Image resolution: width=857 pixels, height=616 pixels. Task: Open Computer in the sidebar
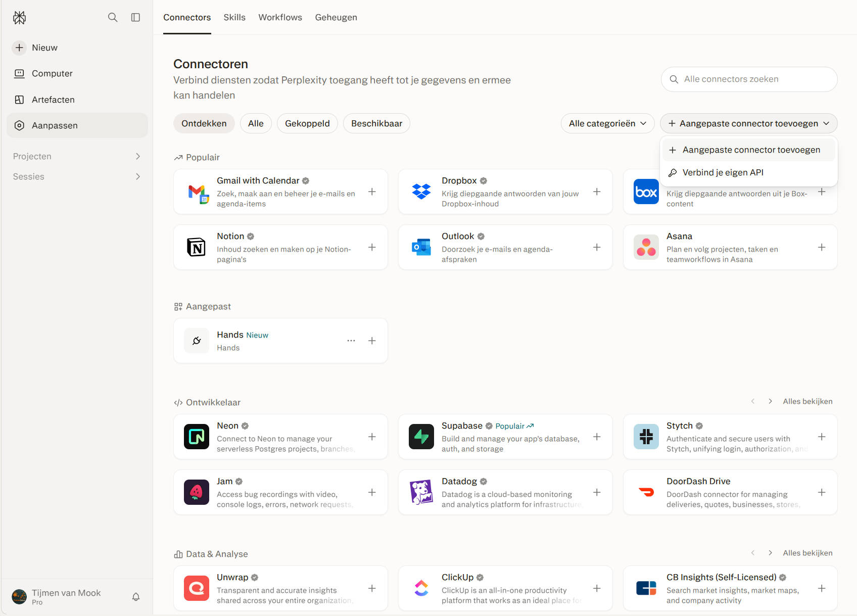point(77,74)
